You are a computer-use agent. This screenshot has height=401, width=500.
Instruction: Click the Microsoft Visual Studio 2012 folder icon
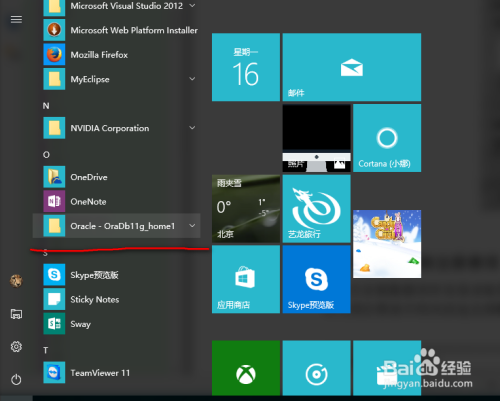54,7
